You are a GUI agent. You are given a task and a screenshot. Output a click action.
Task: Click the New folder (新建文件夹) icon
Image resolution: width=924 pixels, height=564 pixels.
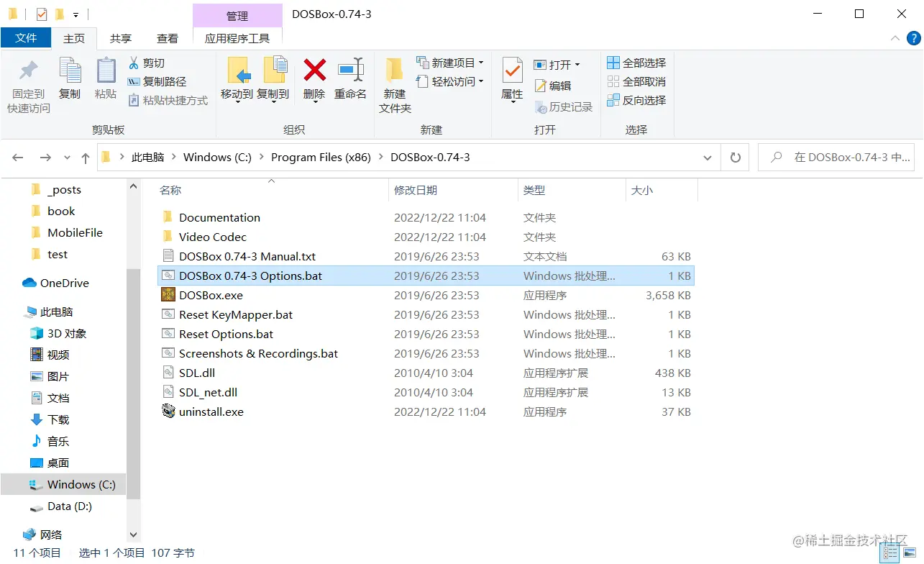(x=395, y=70)
